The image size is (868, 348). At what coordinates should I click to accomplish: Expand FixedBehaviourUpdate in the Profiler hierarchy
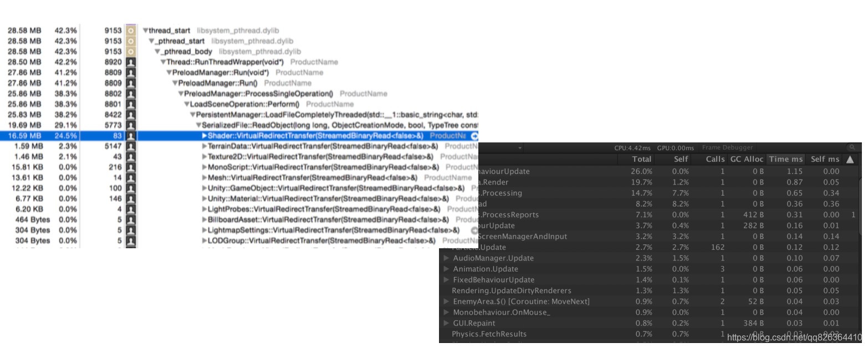(x=447, y=280)
